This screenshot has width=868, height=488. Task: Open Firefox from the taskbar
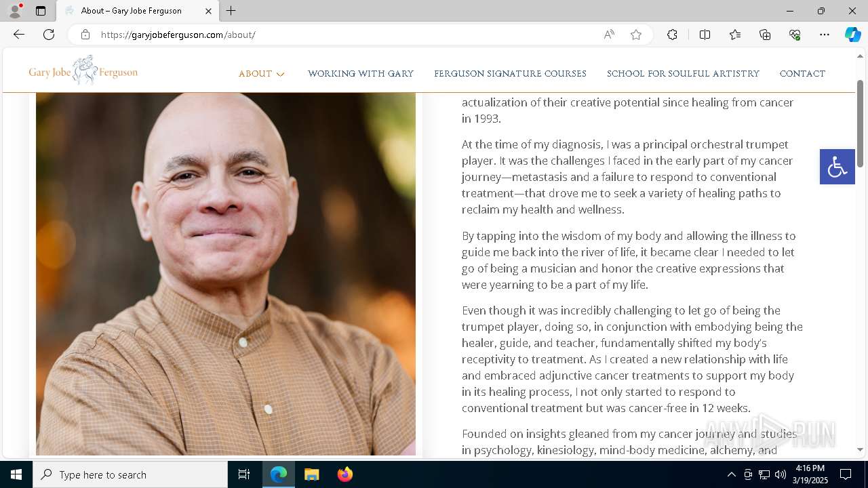(x=344, y=474)
